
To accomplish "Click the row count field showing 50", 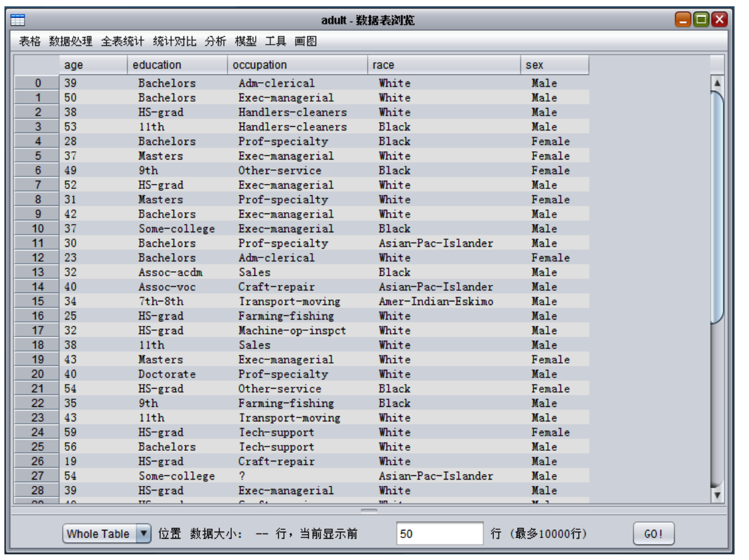I will [x=439, y=533].
